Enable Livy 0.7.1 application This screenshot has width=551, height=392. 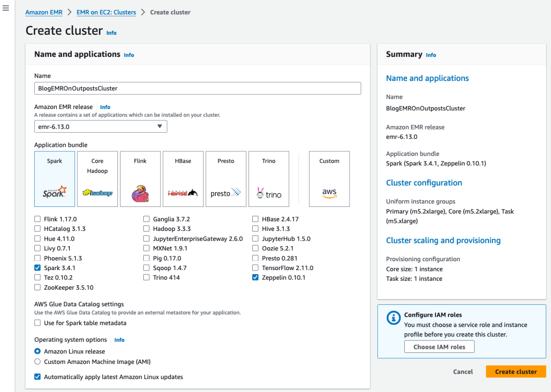tap(37, 248)
